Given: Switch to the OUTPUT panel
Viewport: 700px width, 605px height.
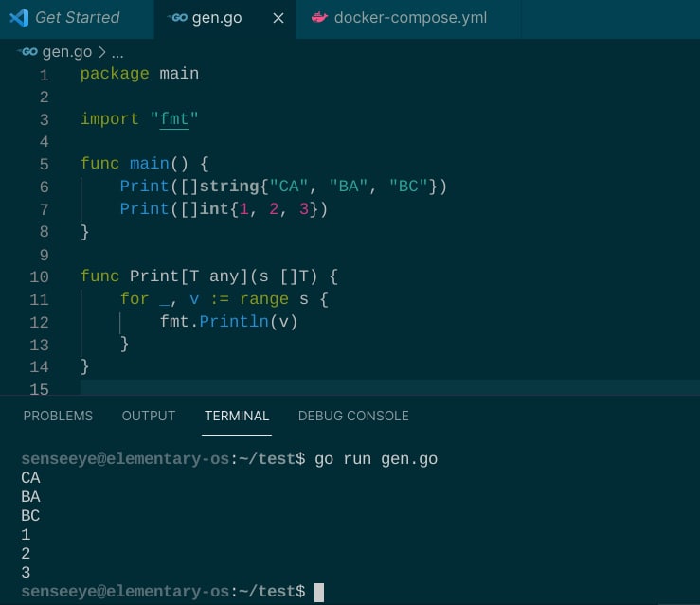Looking at the screenshot, I should (x=148, y=416).
